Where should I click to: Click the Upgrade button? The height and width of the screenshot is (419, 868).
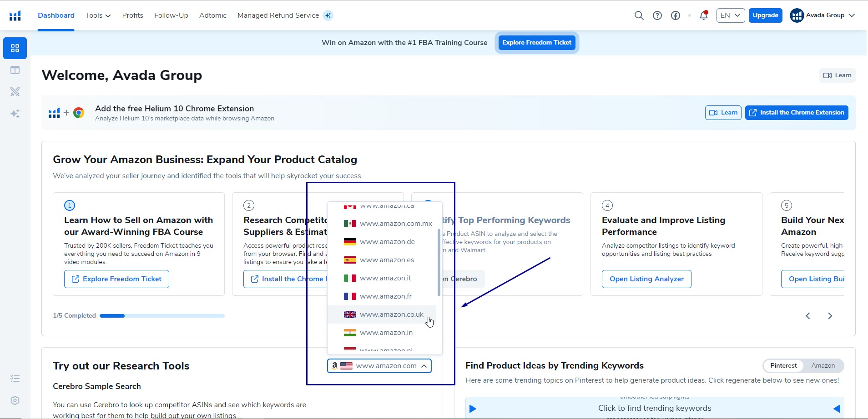(766, 15)
